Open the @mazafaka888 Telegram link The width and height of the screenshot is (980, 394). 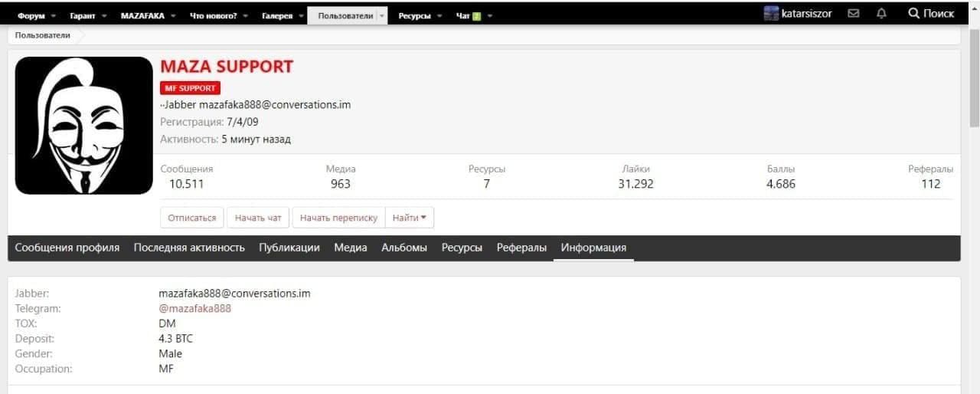point(194,308)
